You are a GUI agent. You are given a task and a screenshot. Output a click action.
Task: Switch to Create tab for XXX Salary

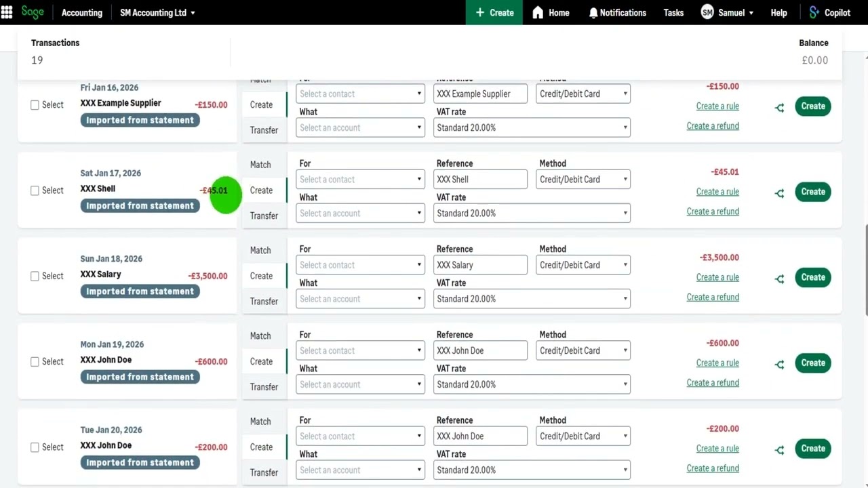click(261, 276)
